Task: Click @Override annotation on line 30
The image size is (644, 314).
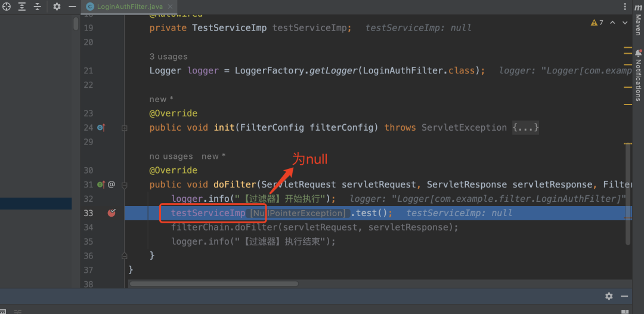Action: tap(174, 170)
